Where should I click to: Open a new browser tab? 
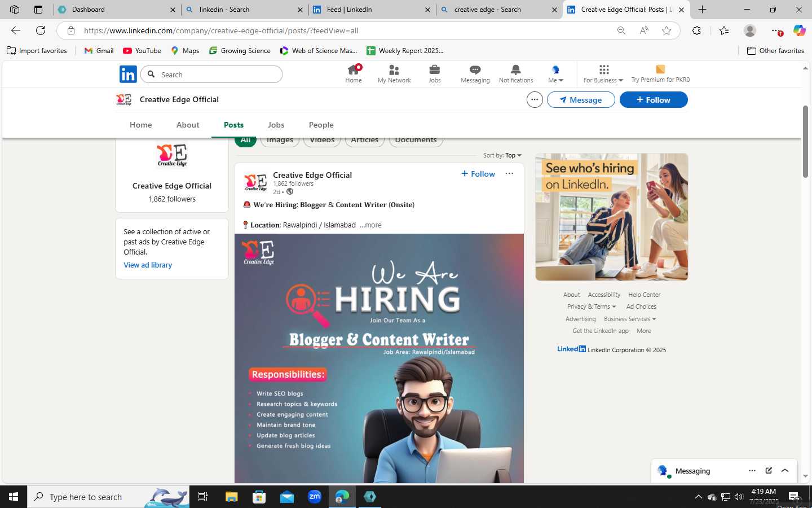pyautogui.click(x=702, y=10)
